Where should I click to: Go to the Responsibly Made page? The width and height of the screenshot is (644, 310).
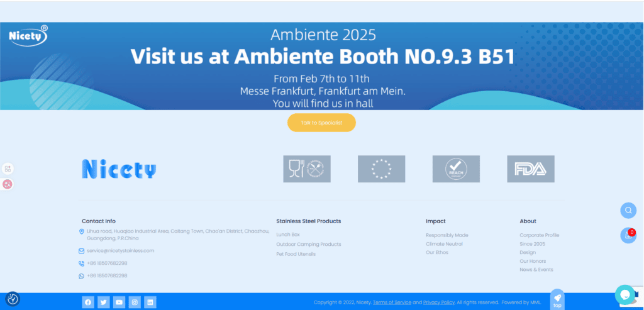pos(447,235)
